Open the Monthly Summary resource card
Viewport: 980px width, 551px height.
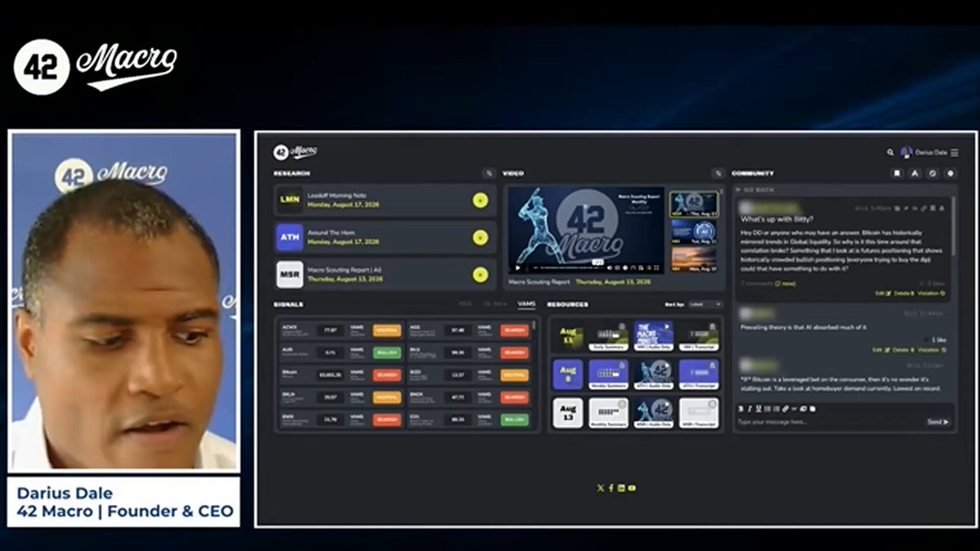(x=609, y=413)
